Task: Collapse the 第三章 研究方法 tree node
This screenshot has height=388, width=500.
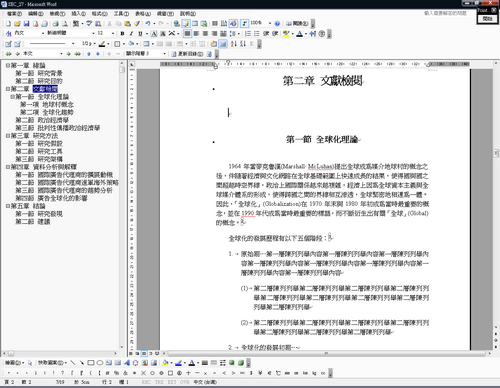Action: click(8, 136)
